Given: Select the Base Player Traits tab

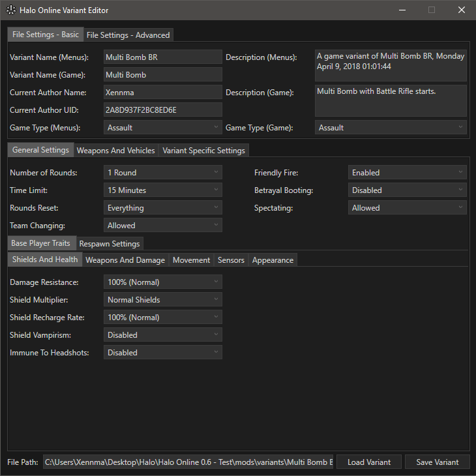Looking at the screenshot, I should coord(40,243).
